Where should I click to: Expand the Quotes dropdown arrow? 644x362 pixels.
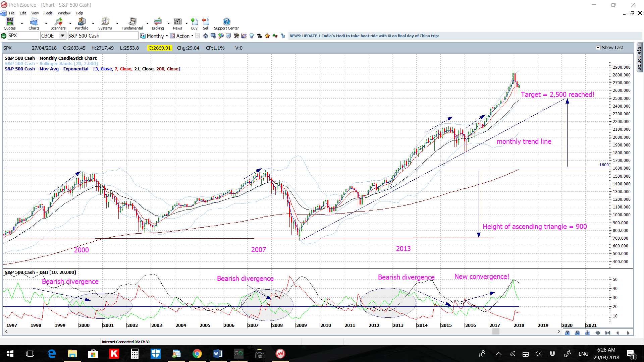tap(22, 24)
